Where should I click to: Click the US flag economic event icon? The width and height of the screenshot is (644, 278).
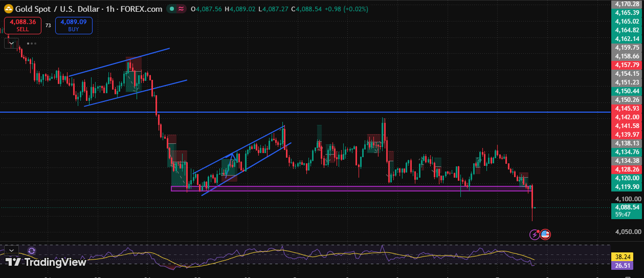tap(545, 234)
